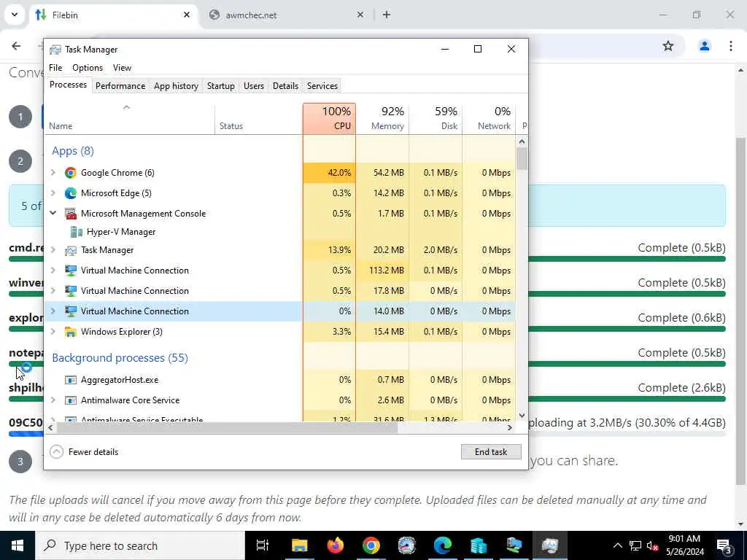The height and width of the screenshot is (560, 747).
Task: Click the clock showing 9:01 AM
Action: (684, 539)
